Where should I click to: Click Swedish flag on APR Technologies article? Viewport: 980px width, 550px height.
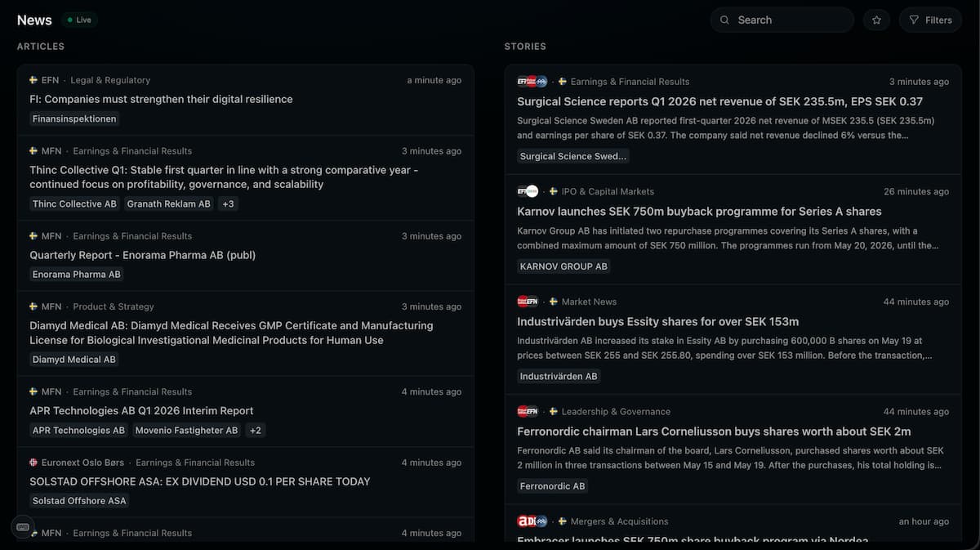[x=33, y=391]
